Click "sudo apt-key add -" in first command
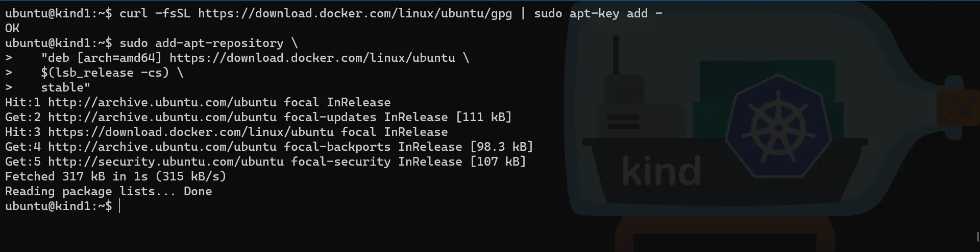 (598, 14)
